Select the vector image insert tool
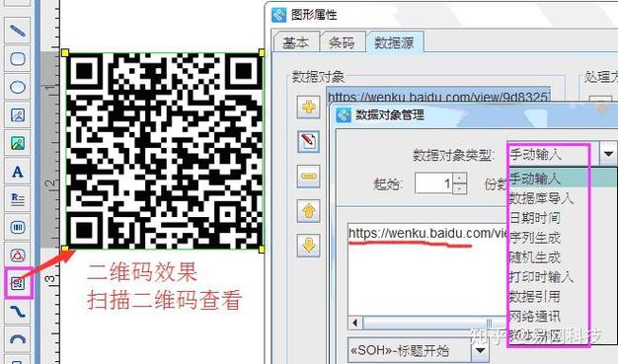The image size is (618, 364). [x=18, y=115]
